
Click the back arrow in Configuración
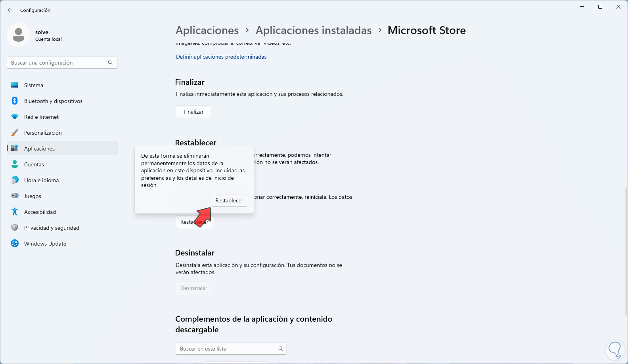point(10,10)
